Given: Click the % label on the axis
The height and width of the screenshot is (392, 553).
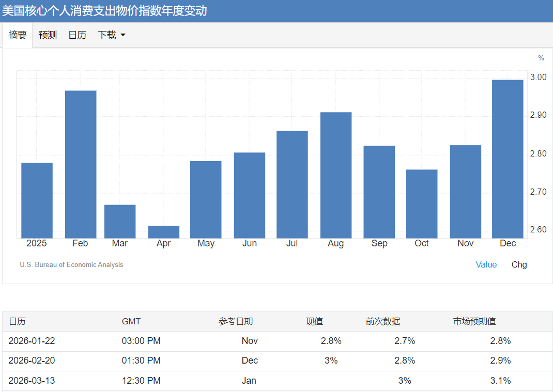Looking at the screenshot, I should click(x=541, y=58).
